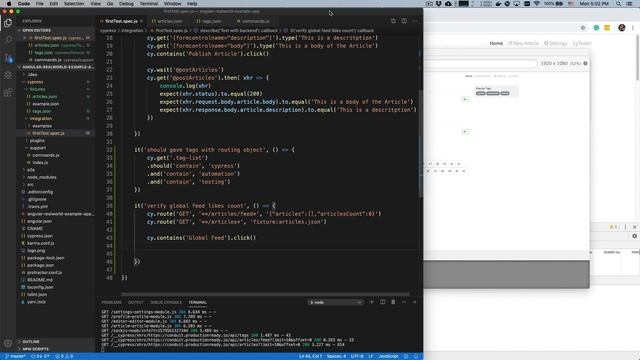Image resolution: width=640 pixels, height=360 pixels.
Task: Click the JavaScript language mode in status bar
Action: [388, 356]
